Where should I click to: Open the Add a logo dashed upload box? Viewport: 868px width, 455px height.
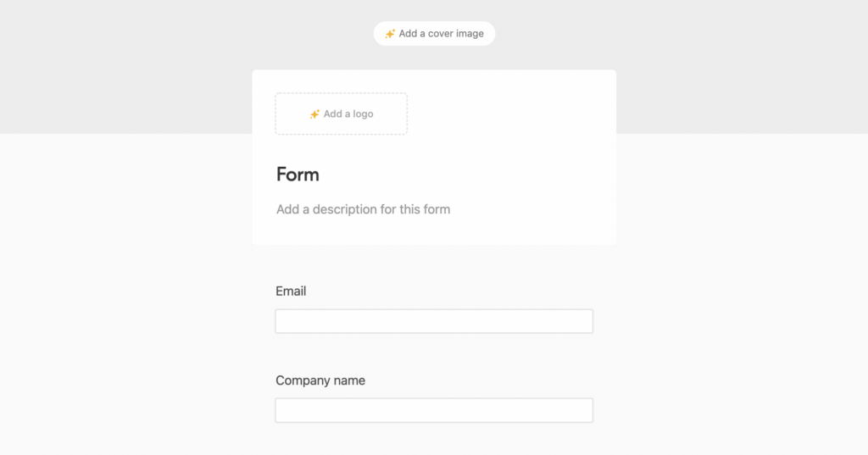[341, 114]
